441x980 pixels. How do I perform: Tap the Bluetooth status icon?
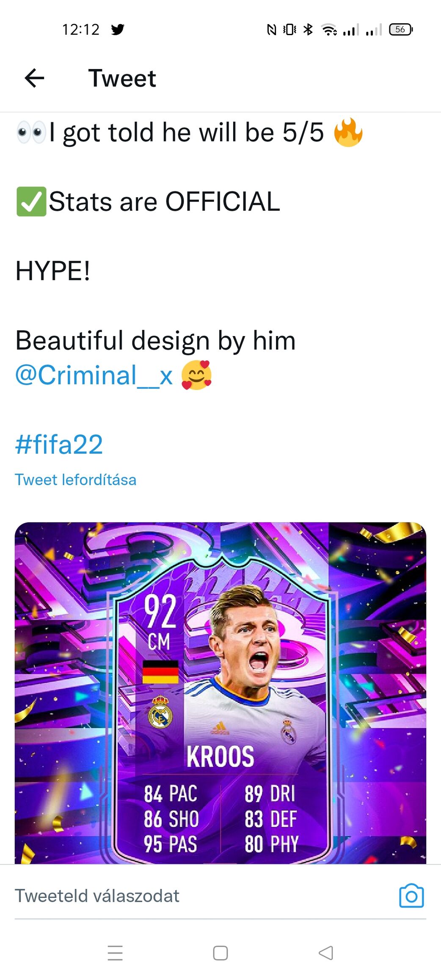pos(308,29)
